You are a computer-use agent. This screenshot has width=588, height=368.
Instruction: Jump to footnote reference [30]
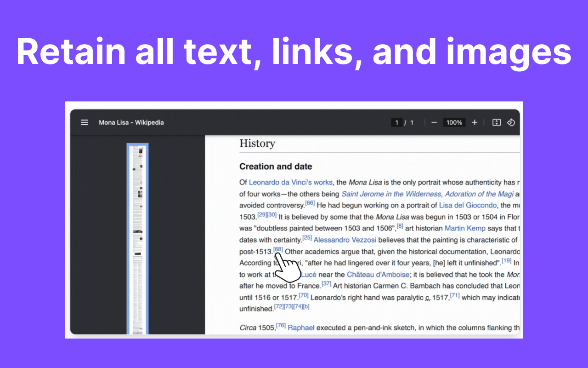click(272, 214)
